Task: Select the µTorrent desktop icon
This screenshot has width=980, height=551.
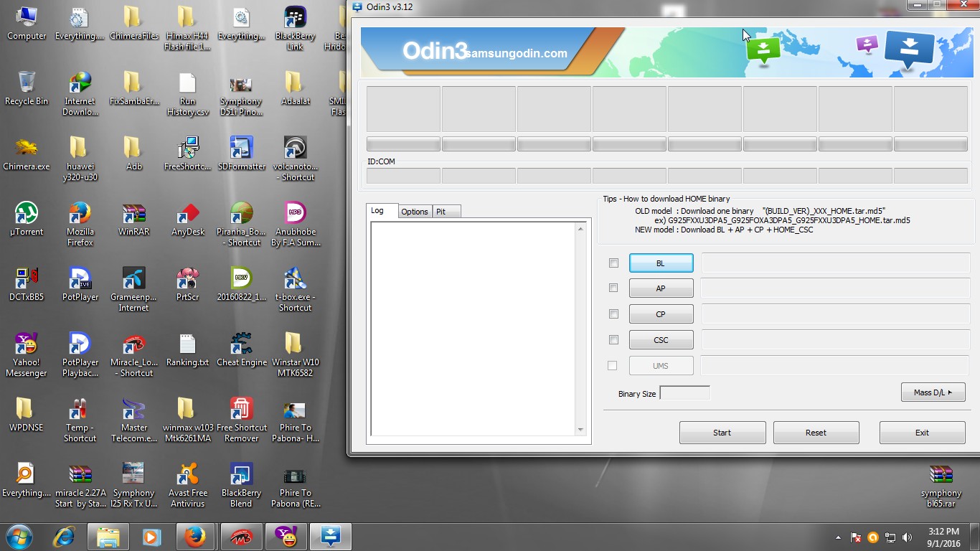Action: click(x=27, y=218)
